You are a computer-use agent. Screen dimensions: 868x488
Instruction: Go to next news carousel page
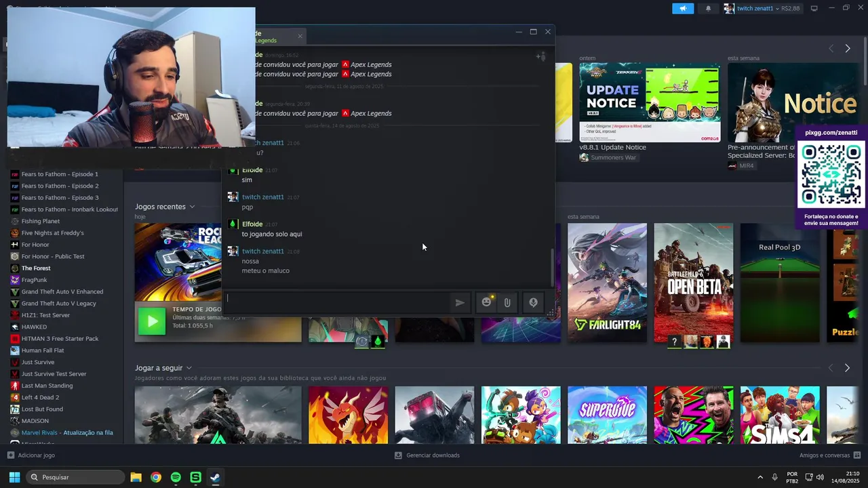point(847,49)
